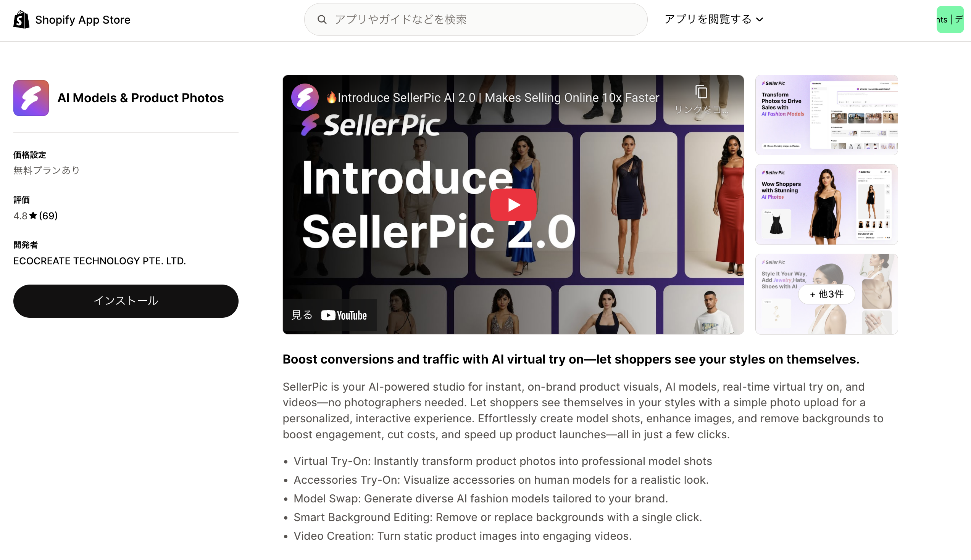Screen dimensions: 971x560
Task: Click the Shopify App Store title link
Action: [83, 19]
